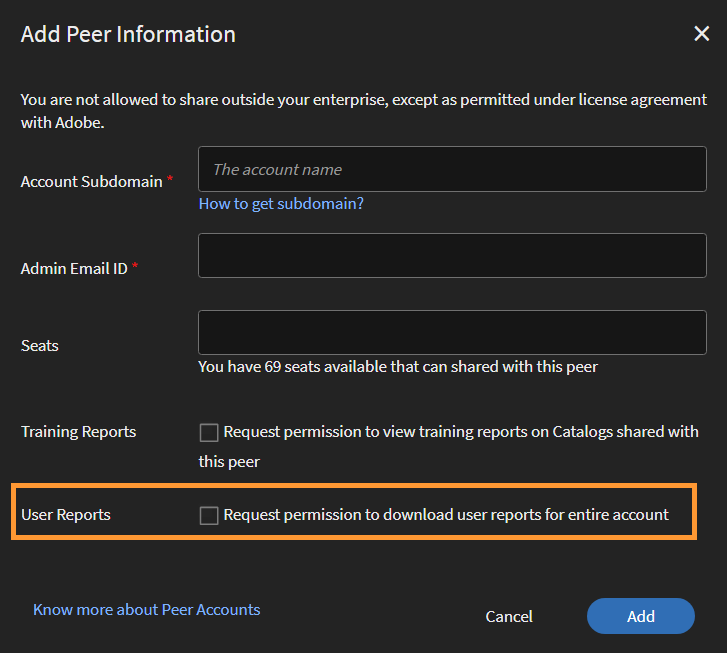The height and width of the screenshot is (653, 727).
Task: Open 'Know more about Peer Accounts' link
Action: click(146, 610)
